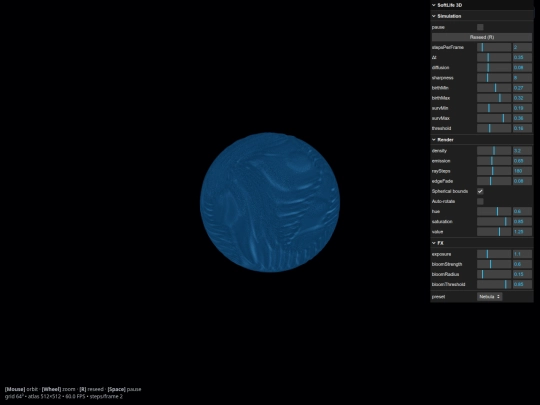
Task: Click the edgeFade value field
Action: point(522,181)
